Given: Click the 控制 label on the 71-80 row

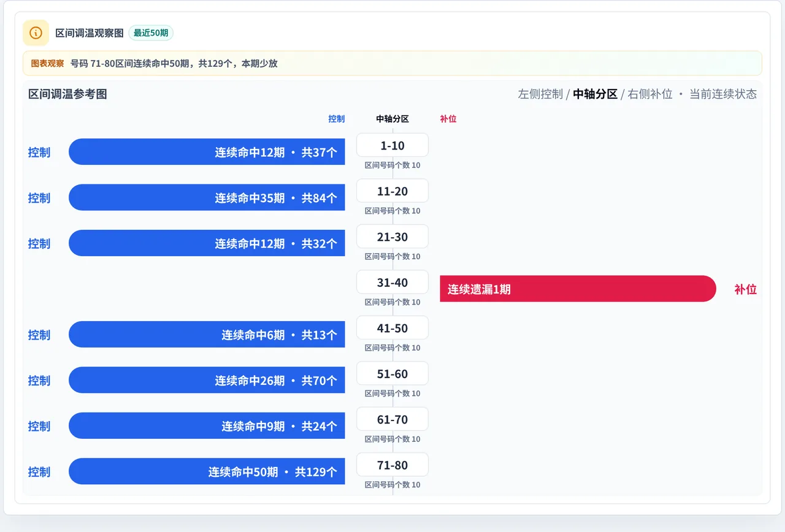Looking at the screenshot, I should (x=39, y=472).
